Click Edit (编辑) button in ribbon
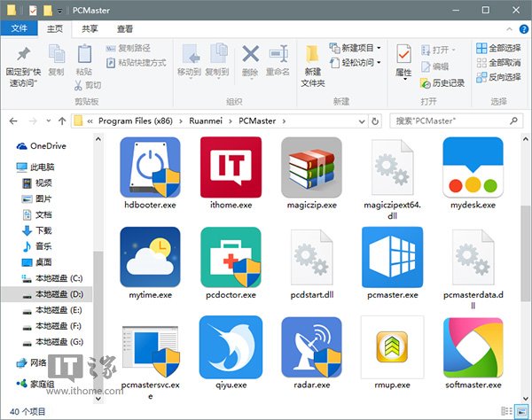The width and height of the screenshot is (532, 420). coord(434,66)
